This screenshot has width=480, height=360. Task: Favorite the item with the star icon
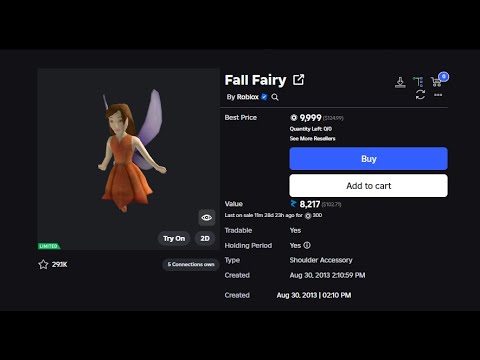(x=43, y=264)
